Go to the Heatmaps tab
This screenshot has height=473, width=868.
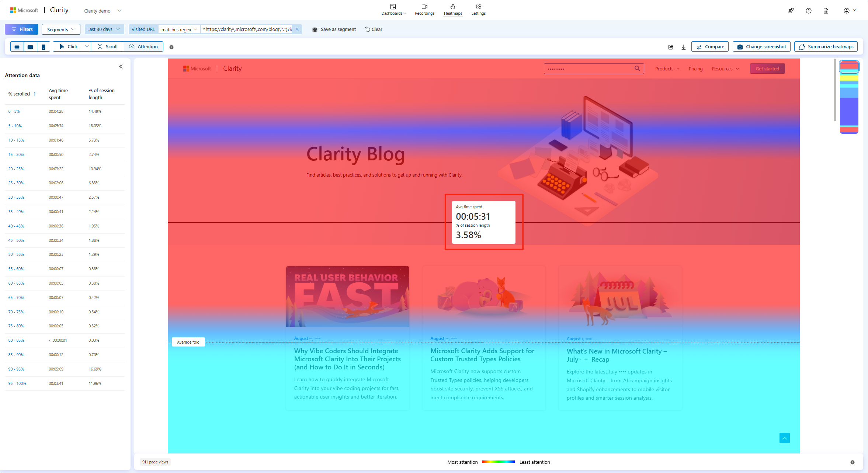pyautogui.click(x=453, y=10)
